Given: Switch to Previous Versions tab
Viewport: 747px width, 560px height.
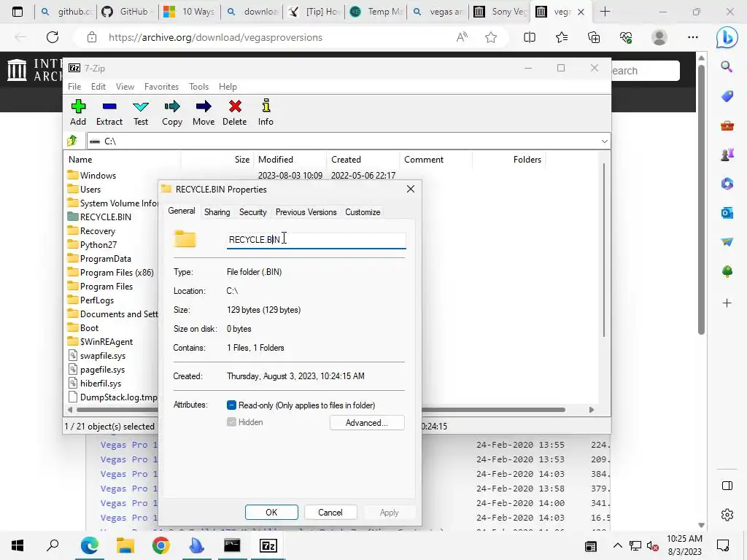Looking at the screenshot, I should click(306, 212).
